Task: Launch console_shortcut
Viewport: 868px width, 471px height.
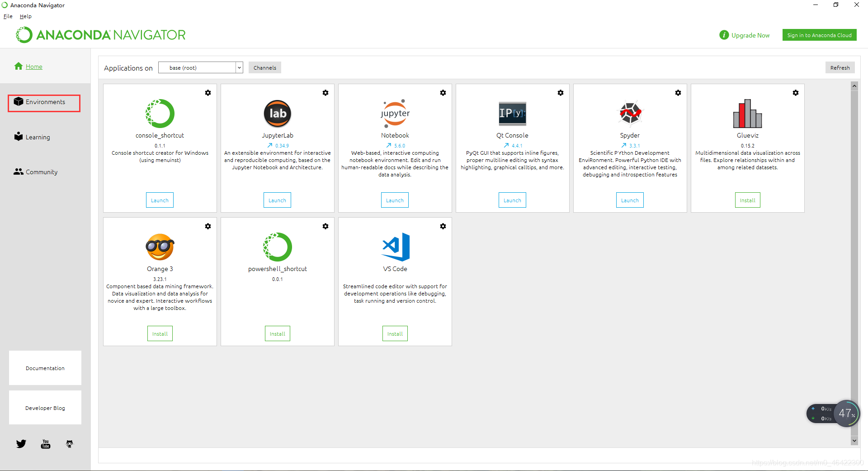Action: point(160,200)
